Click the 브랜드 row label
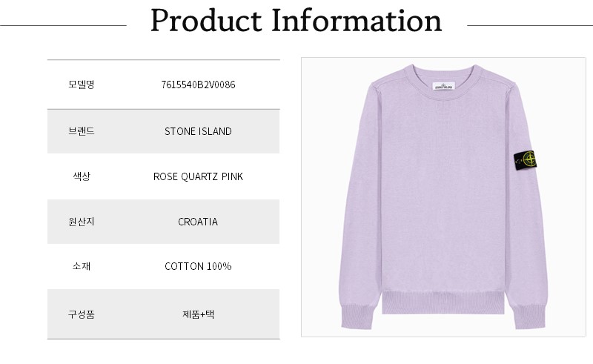This screenshot has height=364, width=593. click(x=81, y=131)
